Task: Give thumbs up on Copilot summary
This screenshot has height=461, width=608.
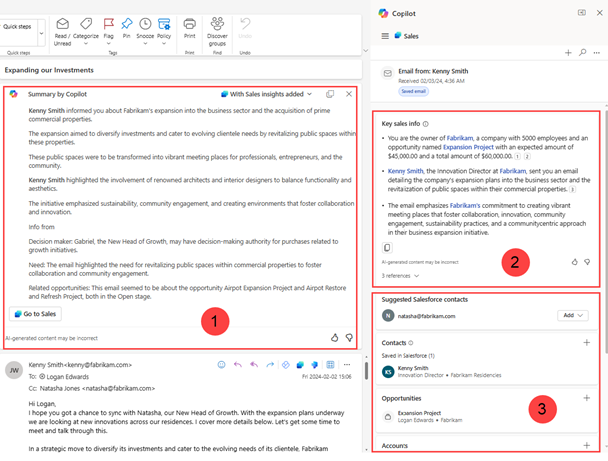Action: click(x=334, y=338)
